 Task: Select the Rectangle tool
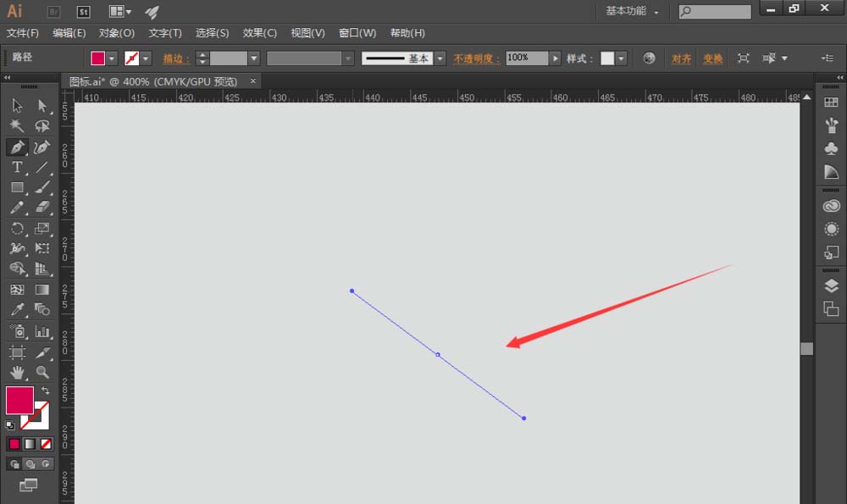point(17,187)
